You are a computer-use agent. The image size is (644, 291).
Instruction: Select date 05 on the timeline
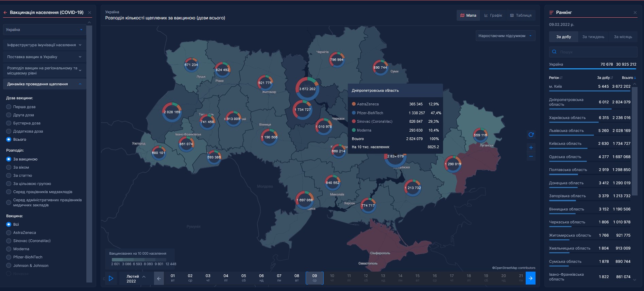click(x=243, y=278)
